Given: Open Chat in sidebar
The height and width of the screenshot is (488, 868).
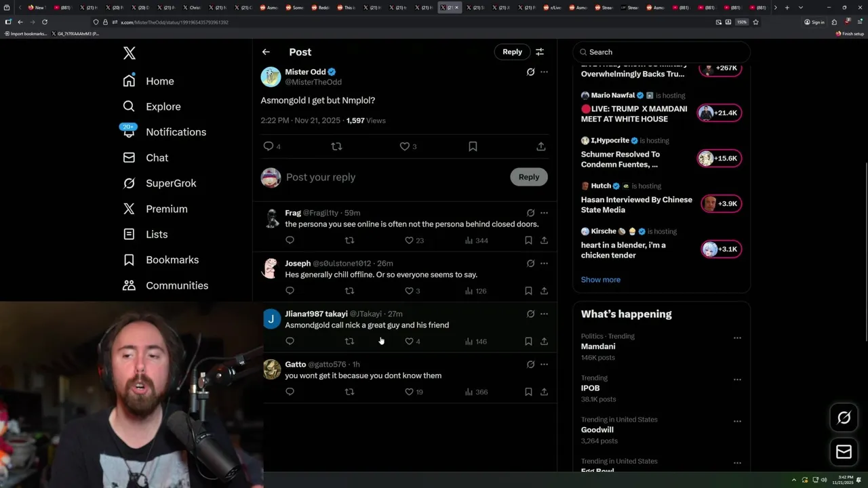Looking at the screenshot, I should coord(146,158).
